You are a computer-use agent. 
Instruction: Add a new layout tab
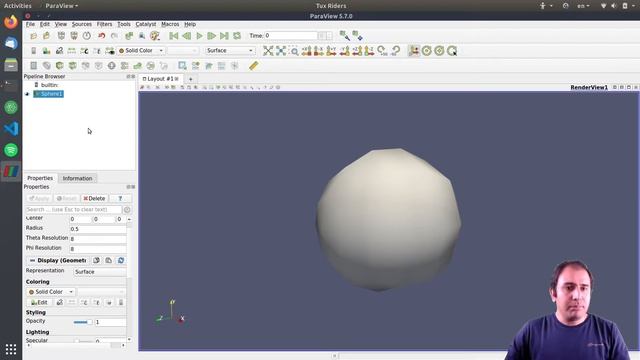(x=190, y=79)
